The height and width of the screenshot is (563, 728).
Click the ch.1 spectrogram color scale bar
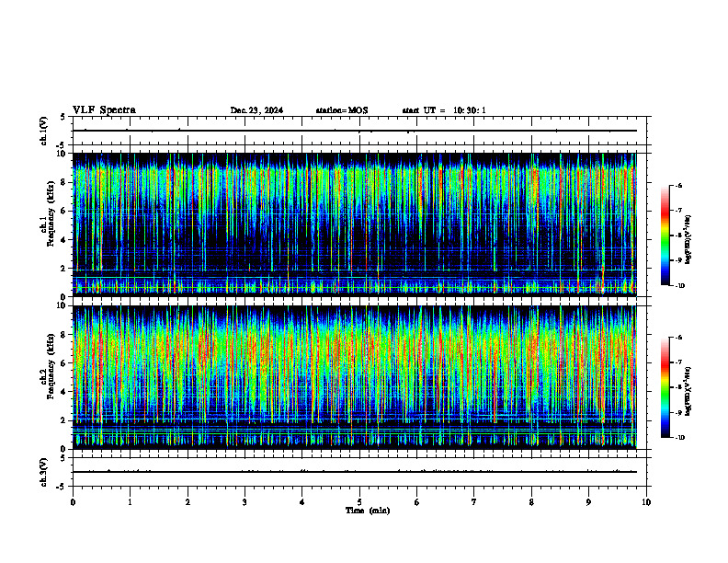665,236
